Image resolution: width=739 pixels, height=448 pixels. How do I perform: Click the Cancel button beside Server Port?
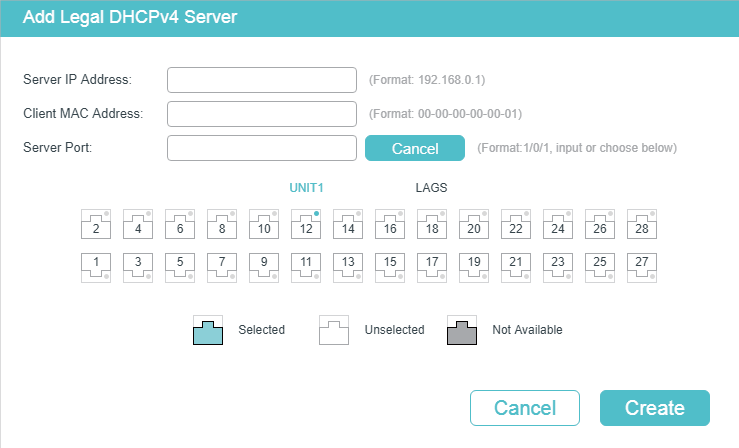point(415,148)
